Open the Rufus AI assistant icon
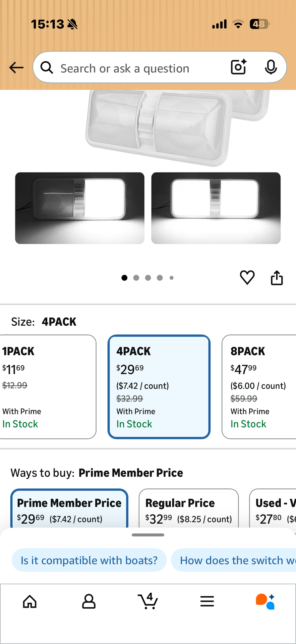The width and height of the screenshot is (296, 644). pos(265,601)
